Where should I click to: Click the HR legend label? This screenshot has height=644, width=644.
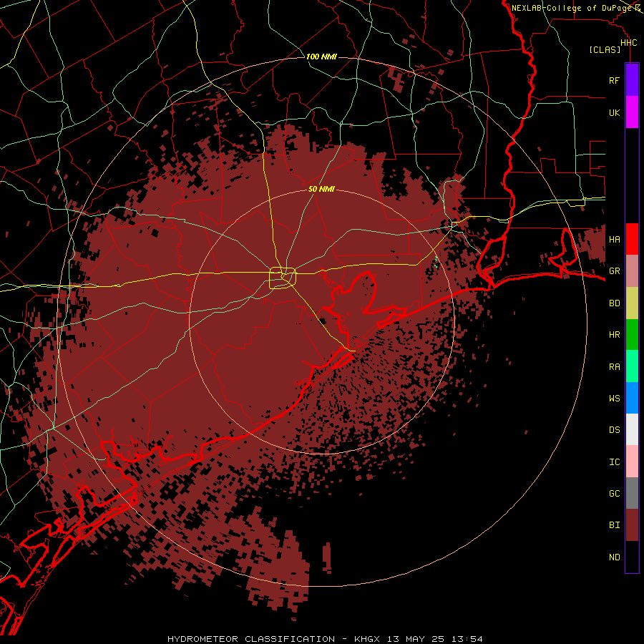click(x=614, y=335)
